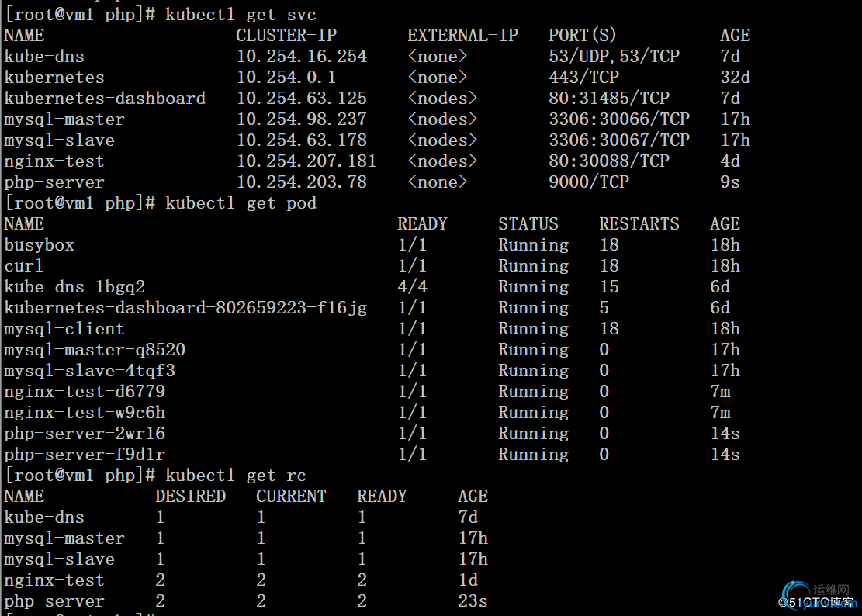This screenshot has height=616, width=862.
Task: Click the kubectl get pod command
Action: click(x=241, y=202)
